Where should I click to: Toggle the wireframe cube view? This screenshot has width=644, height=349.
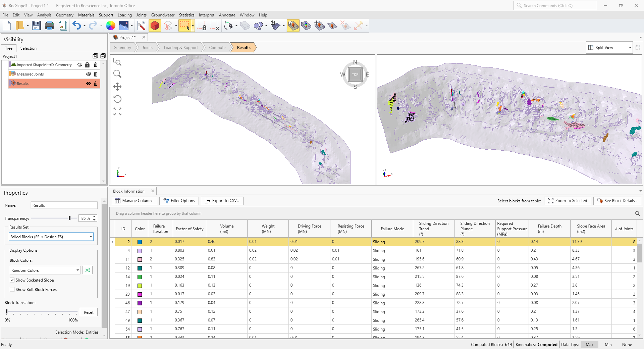(x=168, y=26)
